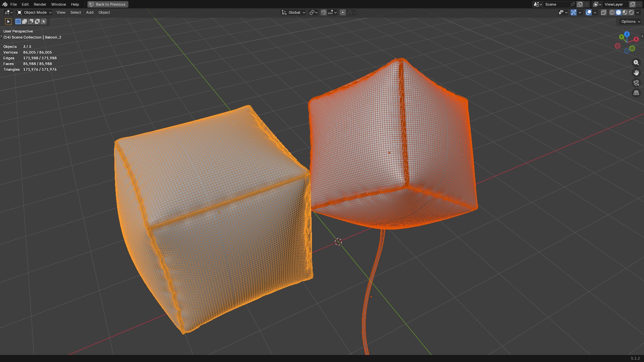Add a new view layer icon
Image resolution: width=644 pixels, height=362 pixels.
coord(633,4)
